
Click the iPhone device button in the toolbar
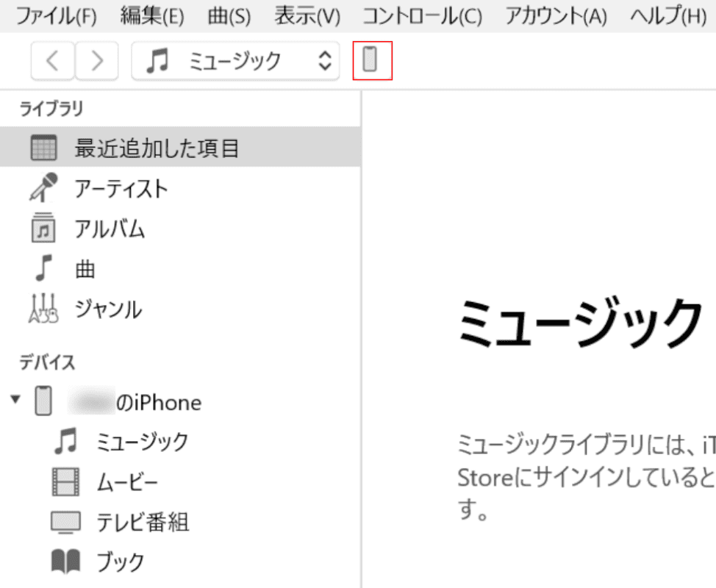click(372, 60)
